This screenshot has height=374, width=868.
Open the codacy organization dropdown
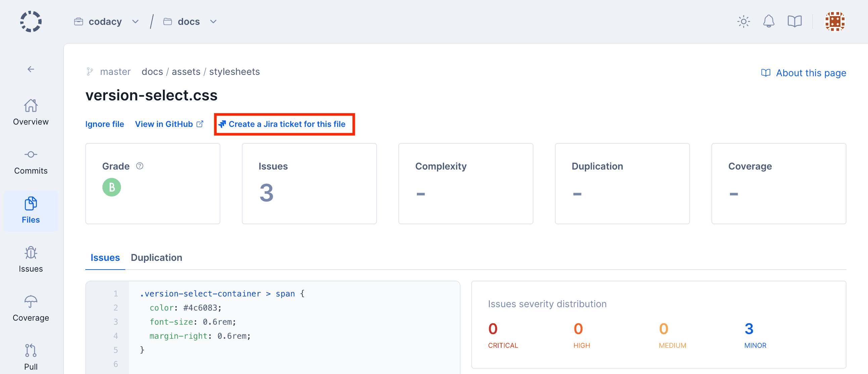point(135,21)
